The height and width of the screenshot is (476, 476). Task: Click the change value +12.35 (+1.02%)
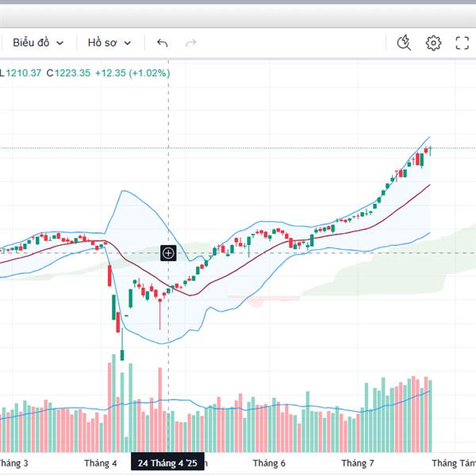click(132, 73)
